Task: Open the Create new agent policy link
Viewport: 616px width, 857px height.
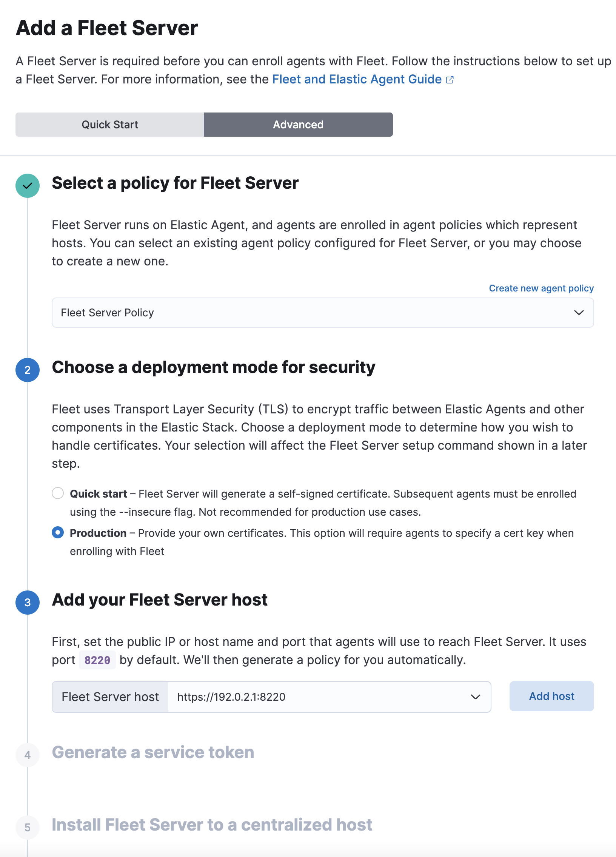Action: tap(541, 288)
